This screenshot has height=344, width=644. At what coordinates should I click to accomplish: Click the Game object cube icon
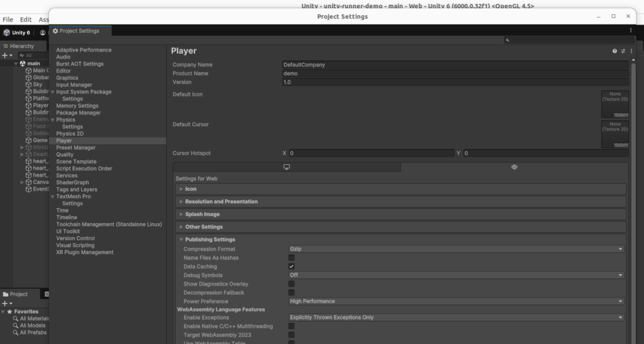pos(28,140)
